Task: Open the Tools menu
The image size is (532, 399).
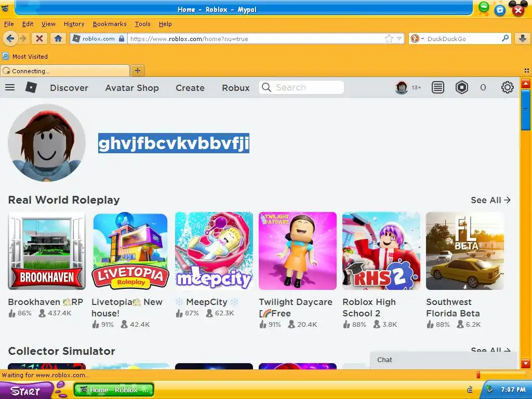Action: click(x=142, y=24)
